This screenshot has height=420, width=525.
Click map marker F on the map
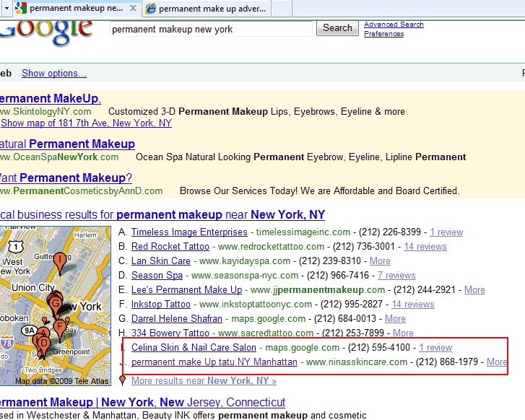tap(60, 328)
